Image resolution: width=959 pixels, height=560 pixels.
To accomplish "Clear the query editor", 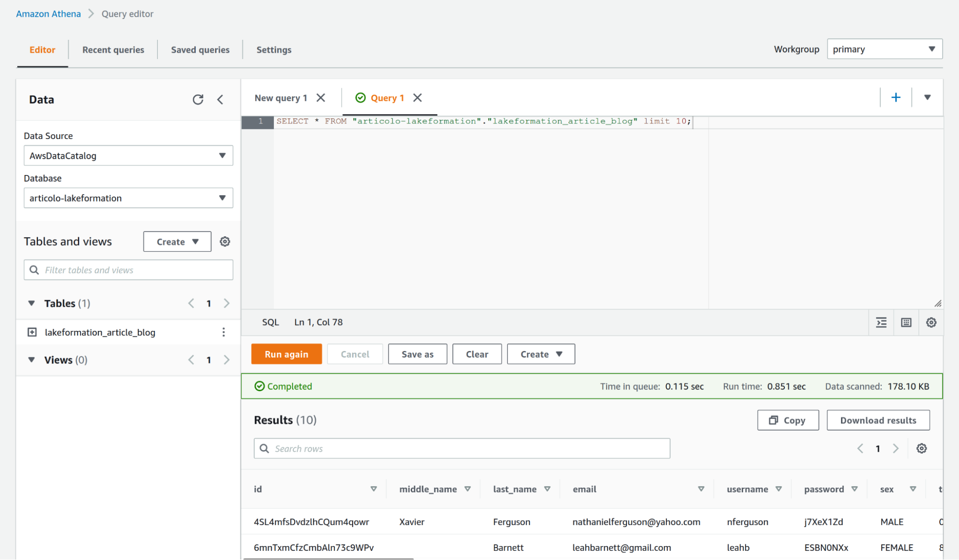I will [477, 354].
